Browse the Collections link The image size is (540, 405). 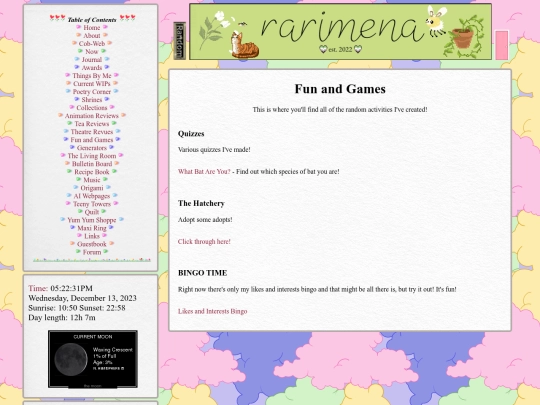pyautogui.click(x=92, y=107)
